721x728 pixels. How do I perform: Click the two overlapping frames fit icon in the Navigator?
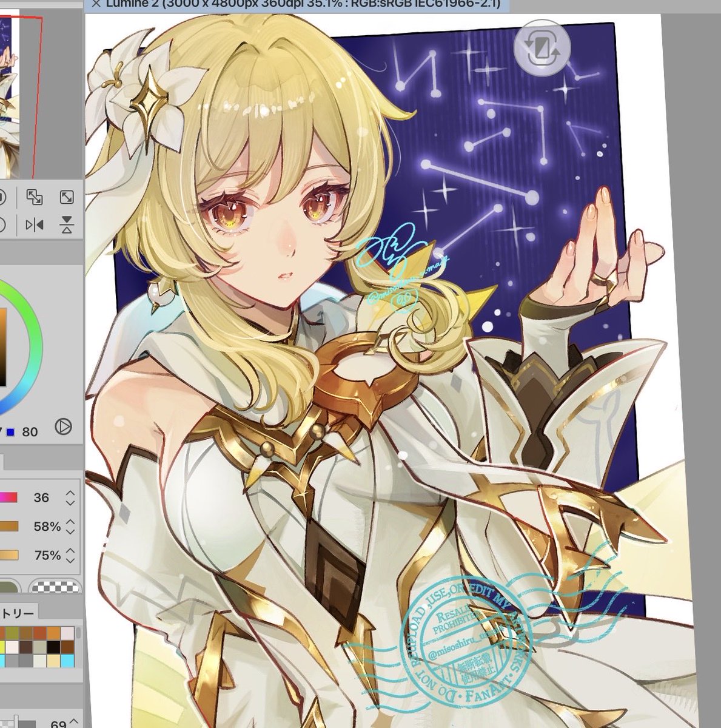35,197
